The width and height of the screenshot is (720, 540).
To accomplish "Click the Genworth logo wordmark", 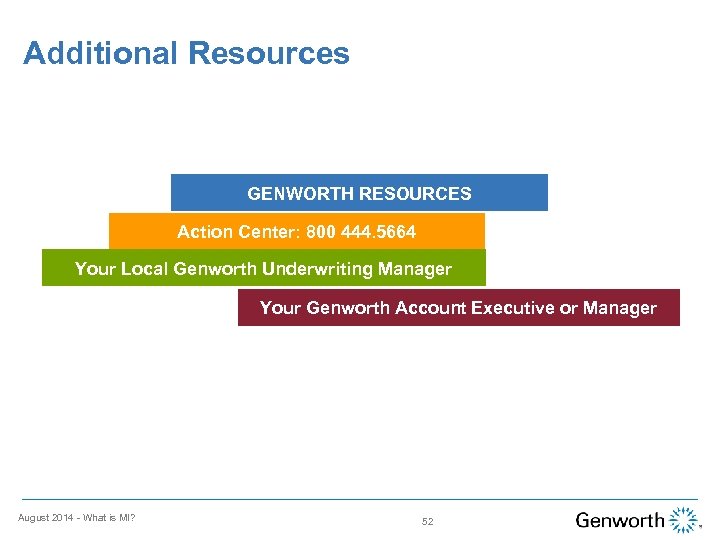I will click(620, 520).
